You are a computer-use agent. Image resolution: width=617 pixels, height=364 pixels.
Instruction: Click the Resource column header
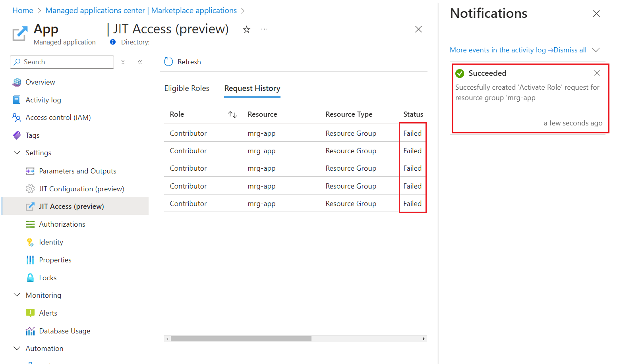tap(262, 114)
